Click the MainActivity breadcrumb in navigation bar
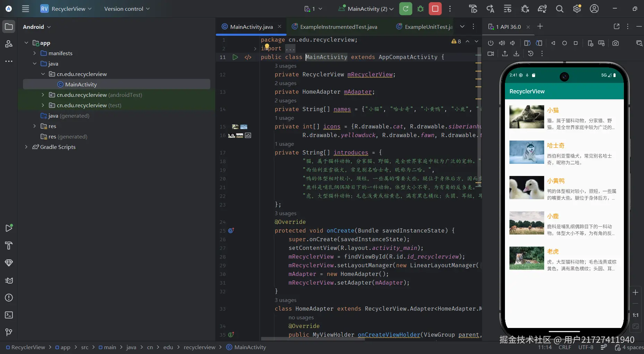Screen dimensions: 644x354 coord(250,347)
